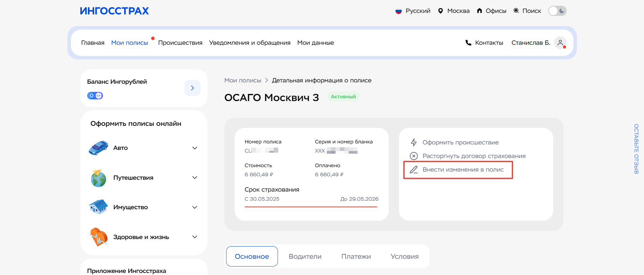
Task: Click the end date До 29.05.2026
Action: (x=360, y=199)
